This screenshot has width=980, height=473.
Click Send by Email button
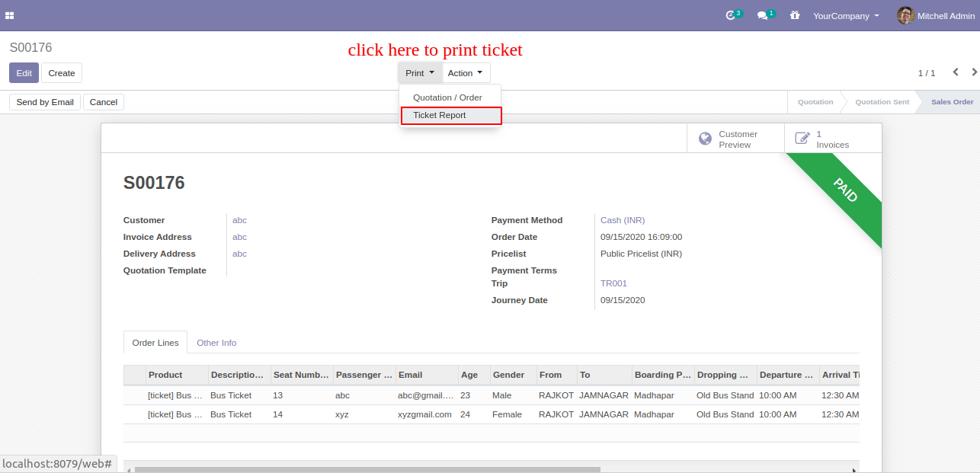click(x=45, y=102)
